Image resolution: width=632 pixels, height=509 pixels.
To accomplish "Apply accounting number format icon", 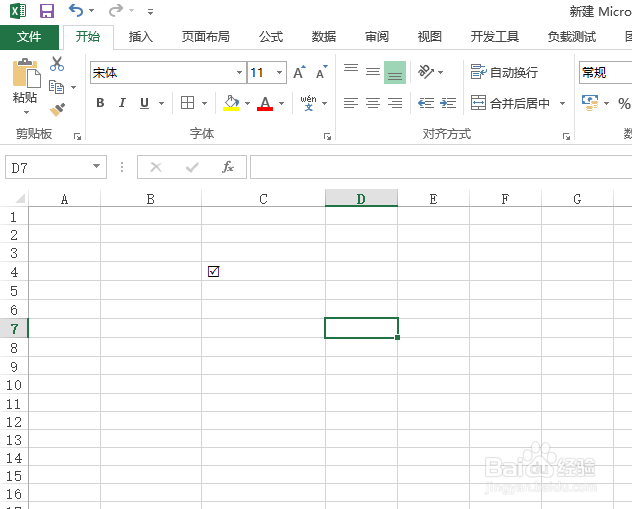I will (x=590, y=103).
